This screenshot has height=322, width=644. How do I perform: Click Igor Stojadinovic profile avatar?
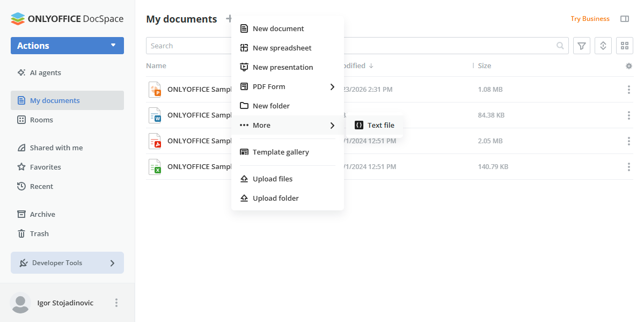[x=20, y=303]
